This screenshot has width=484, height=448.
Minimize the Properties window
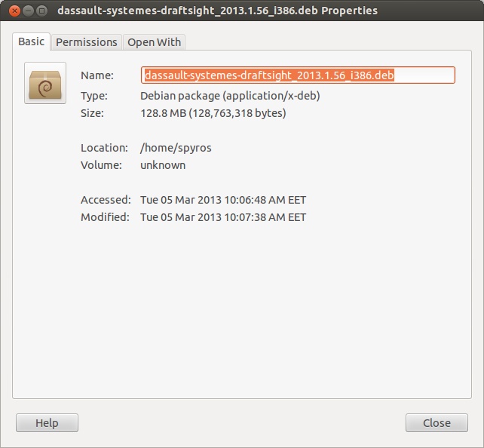[x=28, y=11]
